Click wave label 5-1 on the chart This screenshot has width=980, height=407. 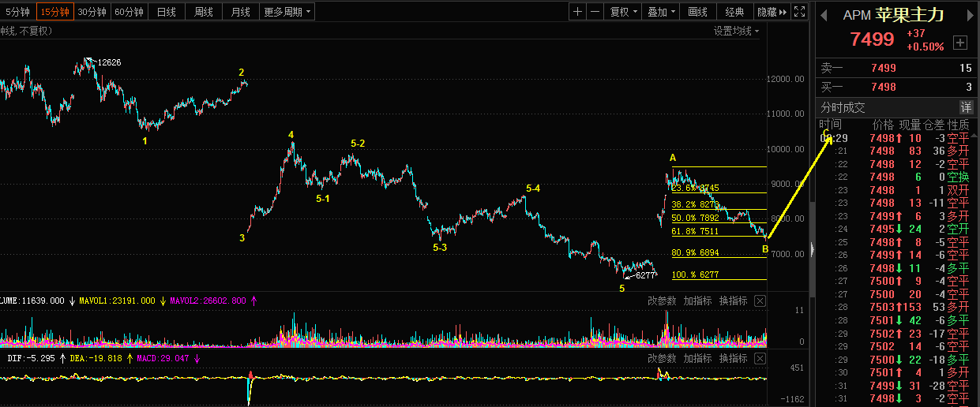point(323,199)
